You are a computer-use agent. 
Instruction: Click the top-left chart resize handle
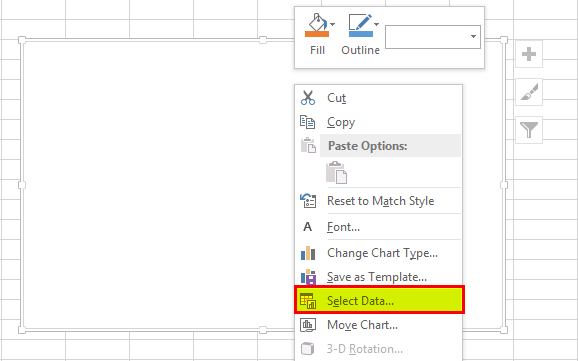pos(22,40)
